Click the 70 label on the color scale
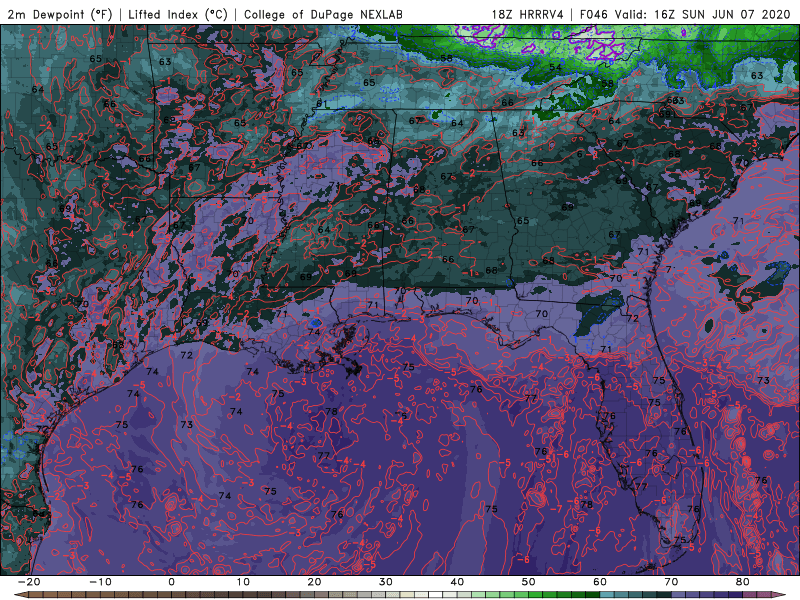 671,582
